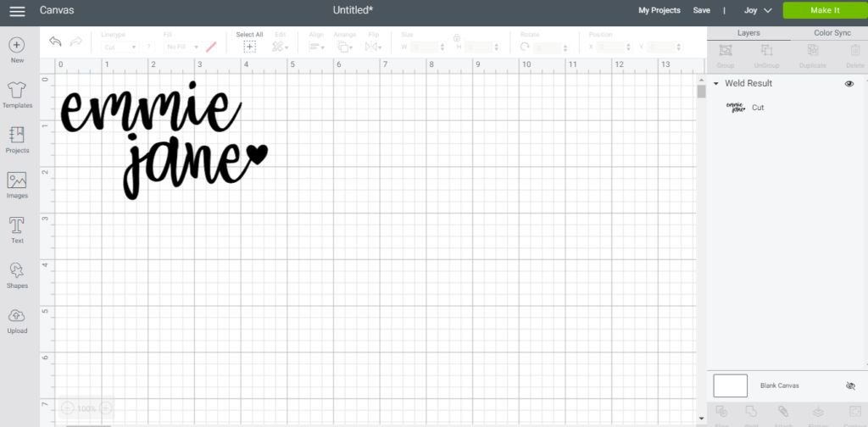Click the zoom in plus button
The height and width of the screenshot is (427, 868).
pos(106,408)
